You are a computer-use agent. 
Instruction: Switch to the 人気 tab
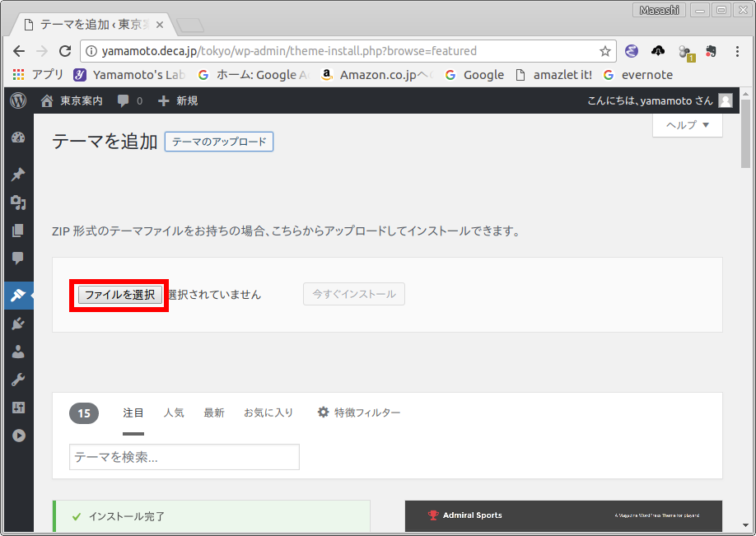[174, 412]
